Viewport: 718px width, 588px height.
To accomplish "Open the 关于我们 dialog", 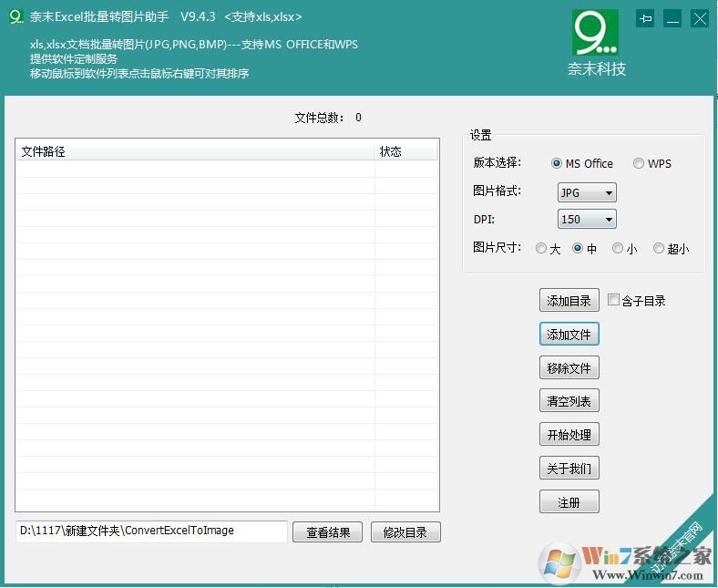I will point(569,468).
